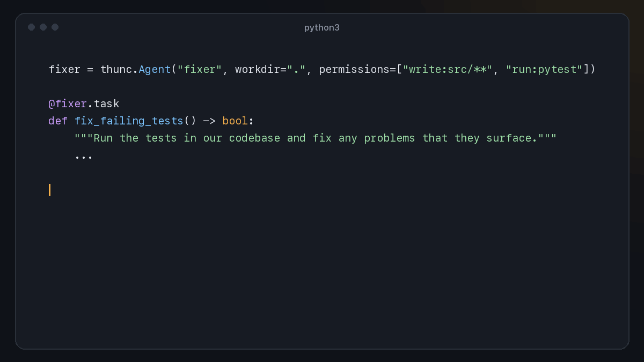Click the word problems in the docstring
Image resolution: width=644 pixels, height=362 pixels.
[x=390, y=138]
